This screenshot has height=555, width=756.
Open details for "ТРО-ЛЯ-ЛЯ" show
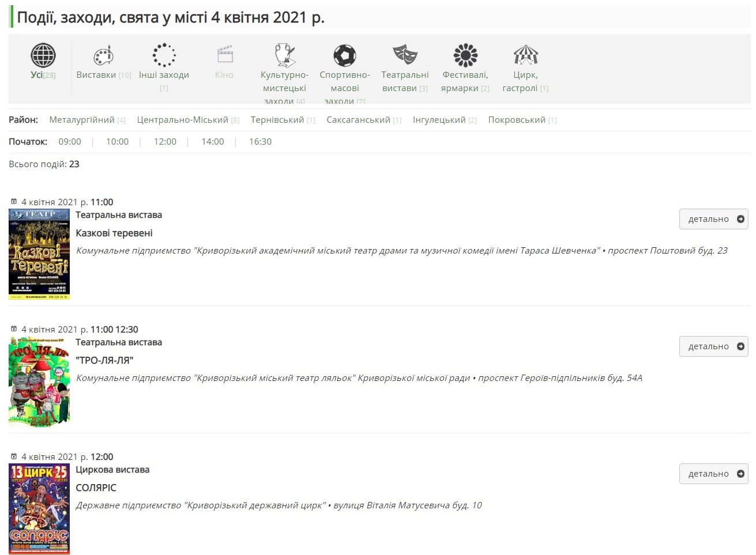pyautogui.click(x=713, y=346)
